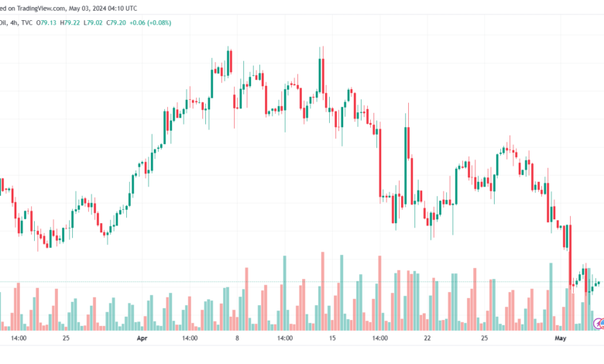
Task: Select the 8 date marker on time axis
Action: pos(237,338)
